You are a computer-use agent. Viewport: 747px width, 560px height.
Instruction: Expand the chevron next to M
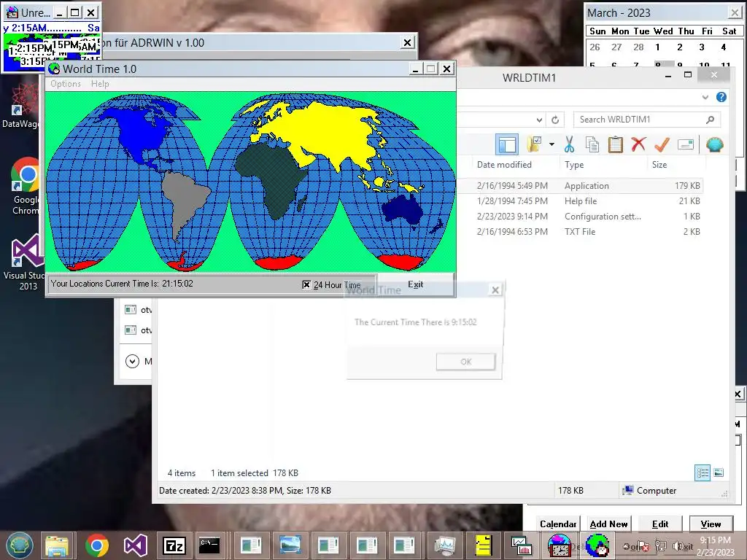pyautogui.click(x=132, y=362)
